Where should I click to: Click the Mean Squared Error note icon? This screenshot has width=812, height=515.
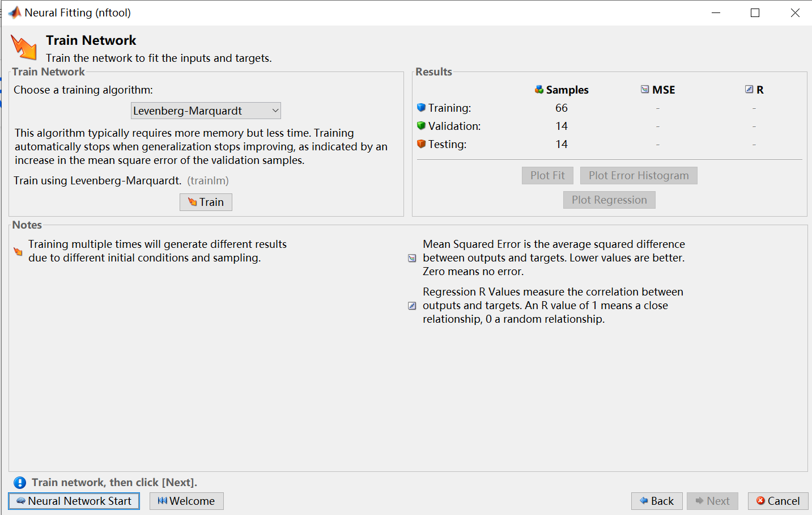click(x=412, y=258)
